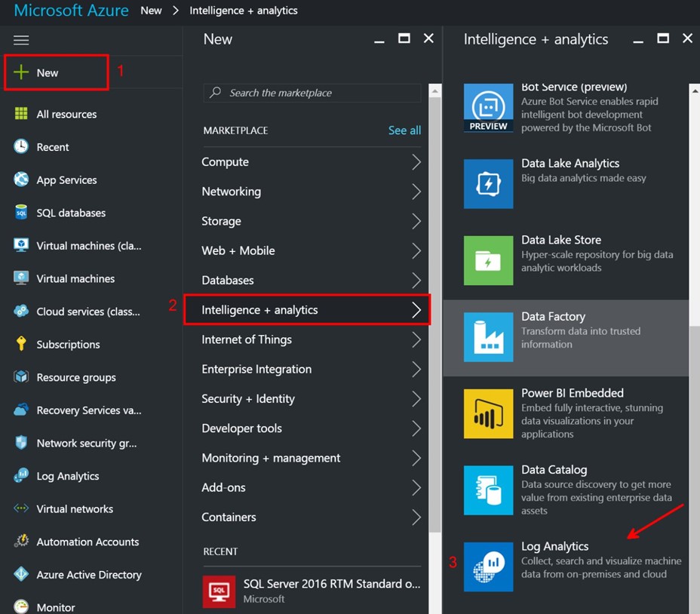The height and width of the screenshot is (614, 700).
Task: Click the New breadcrumb link
Action: (151, 11)
